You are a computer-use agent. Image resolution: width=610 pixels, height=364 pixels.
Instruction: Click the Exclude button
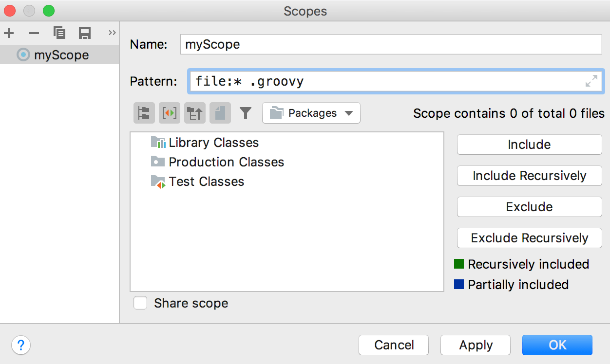click(x=530, y=207)
